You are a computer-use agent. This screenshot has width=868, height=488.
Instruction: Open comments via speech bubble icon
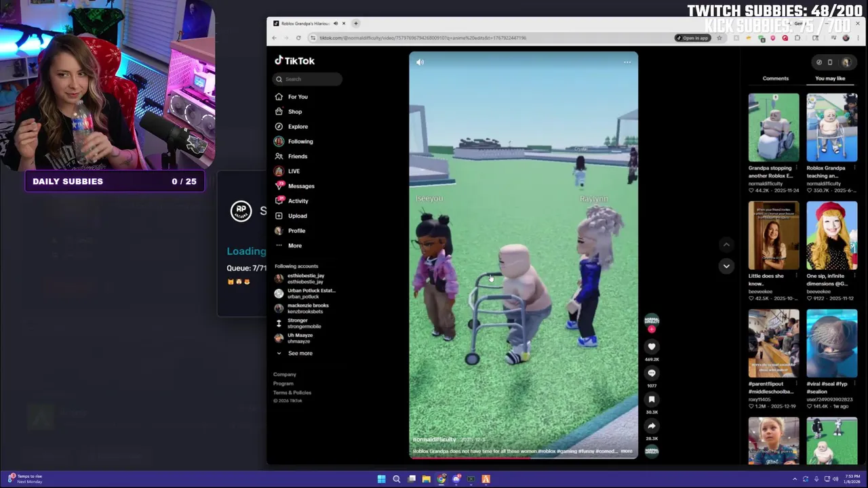(x=652, y=373)
